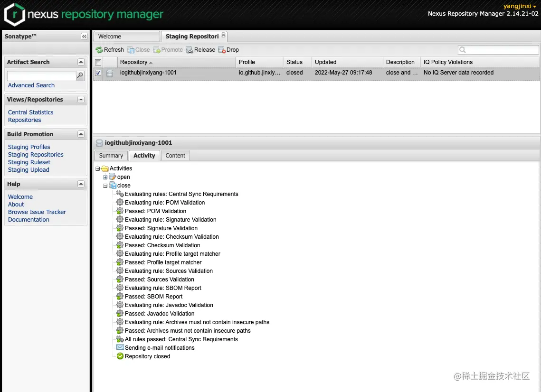Click the Nexus hexagon logo

[x=15, y=15]
